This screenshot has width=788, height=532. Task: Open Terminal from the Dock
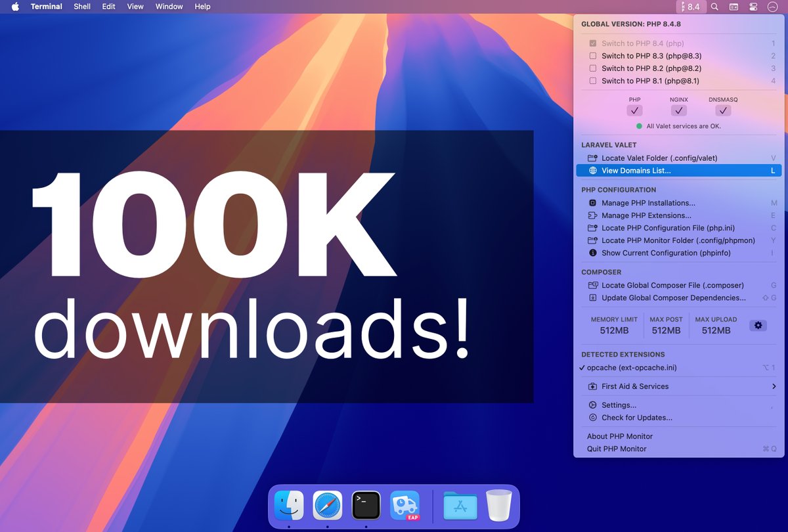pyautogui.click(x=366, y=506)
